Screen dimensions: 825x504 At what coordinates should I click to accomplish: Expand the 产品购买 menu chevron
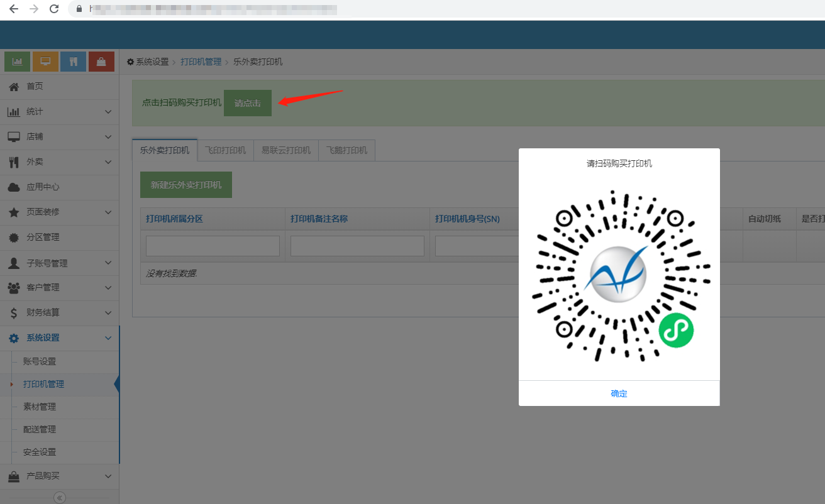pos(108,476)
